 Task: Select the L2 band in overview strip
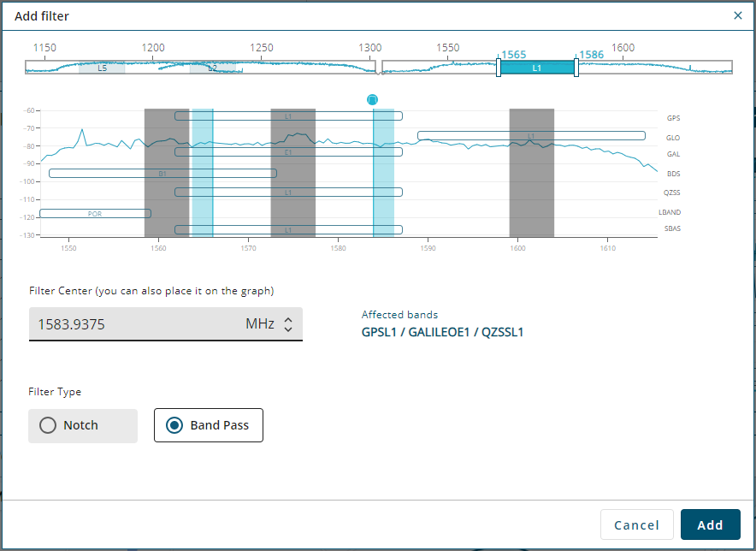[x=212, y=68]
